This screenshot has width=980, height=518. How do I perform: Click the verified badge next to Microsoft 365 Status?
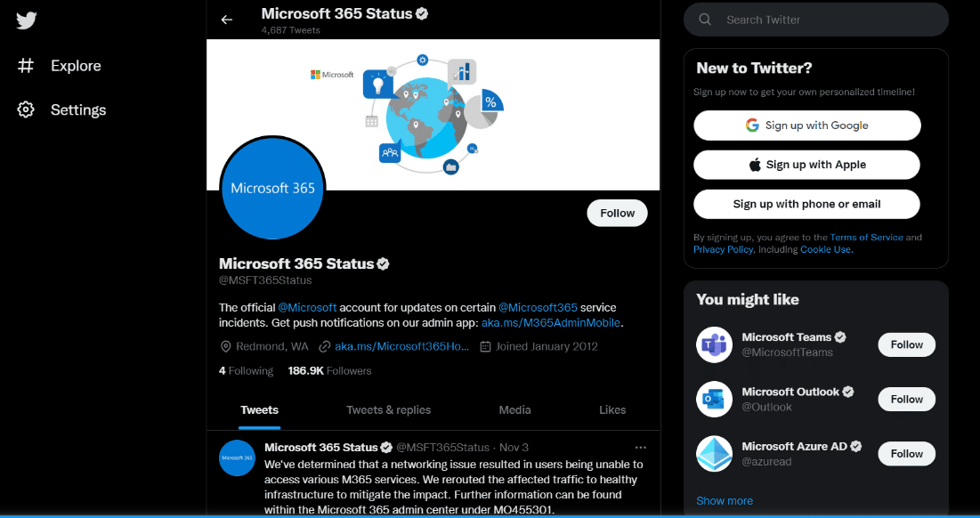tap(383, 263)
